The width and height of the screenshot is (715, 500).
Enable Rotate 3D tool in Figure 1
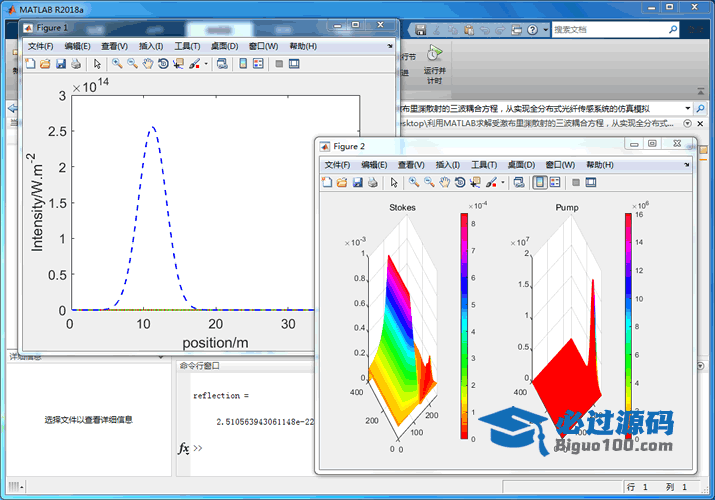(x=163, y=64)
